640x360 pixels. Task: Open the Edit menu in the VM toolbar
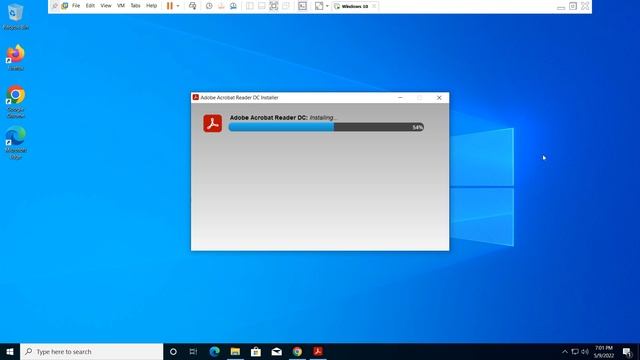click(x=90, y=6)
